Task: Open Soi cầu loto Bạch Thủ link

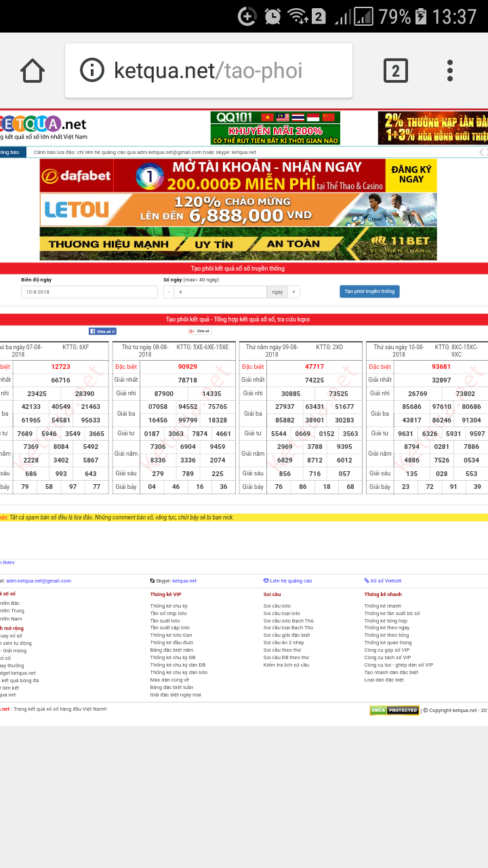Action: (288, 620)
